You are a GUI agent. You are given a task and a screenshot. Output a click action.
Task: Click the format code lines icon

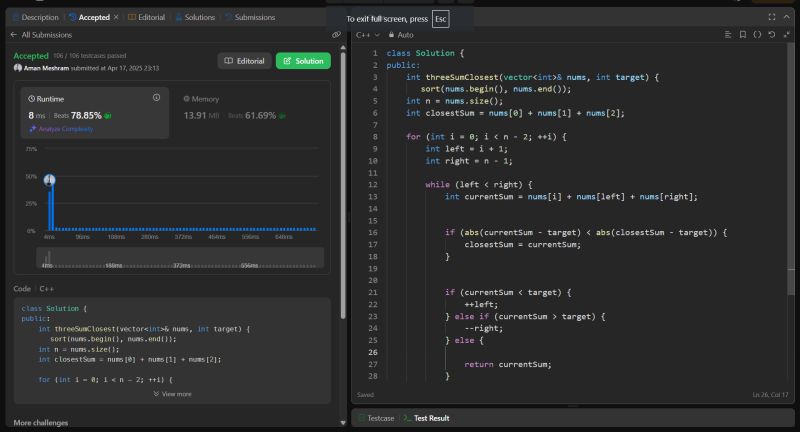click(x=728, y=34)
